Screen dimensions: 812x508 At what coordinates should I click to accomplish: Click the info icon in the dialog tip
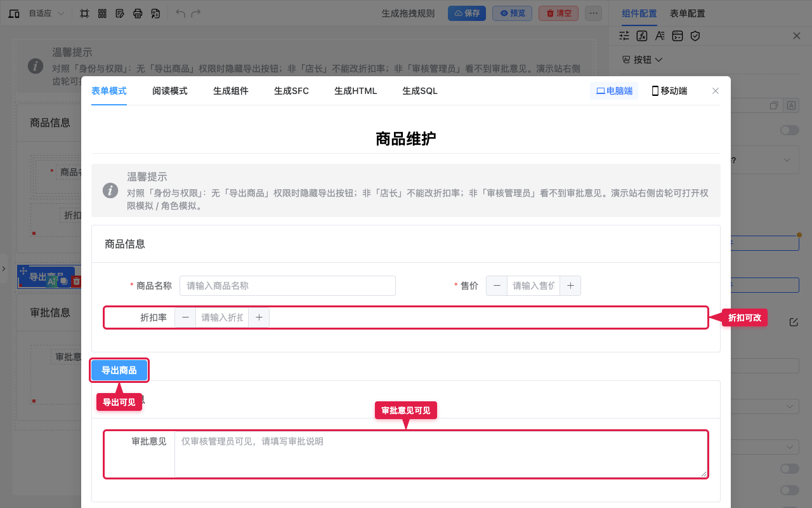coord(110,190)
